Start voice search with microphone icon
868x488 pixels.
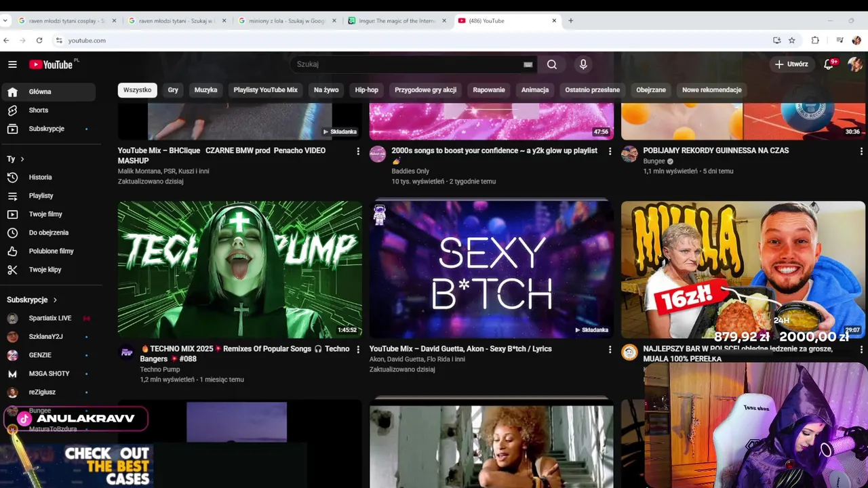pyautogui.click(x=583, y=64)
